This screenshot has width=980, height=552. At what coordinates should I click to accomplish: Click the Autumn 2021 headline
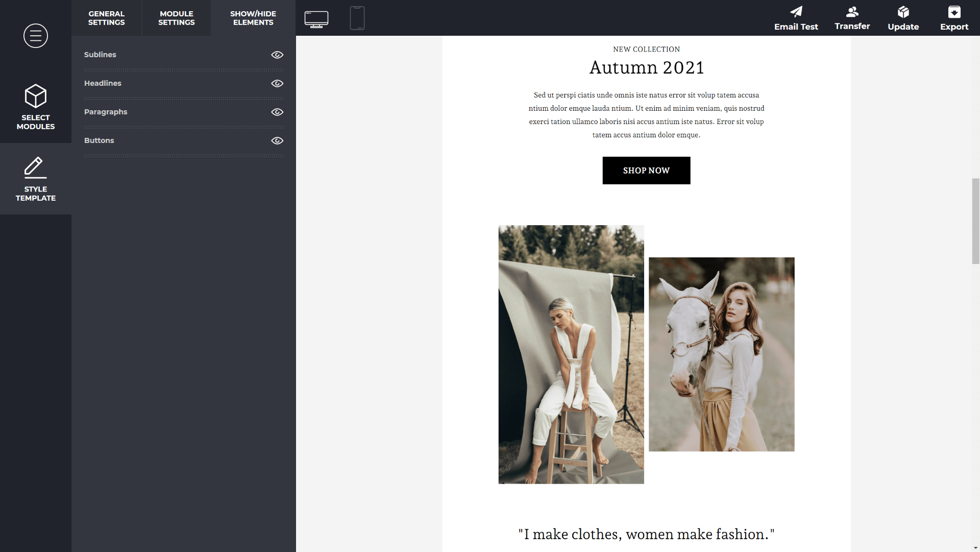pyautogui.click(x=647, y=67)
